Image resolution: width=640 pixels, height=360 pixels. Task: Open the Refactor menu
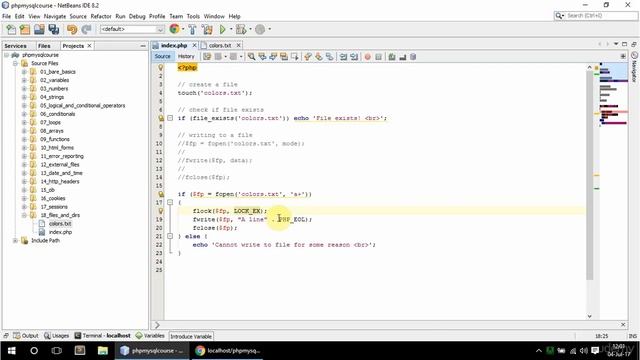pyautogui.click(x=101, y=16)
